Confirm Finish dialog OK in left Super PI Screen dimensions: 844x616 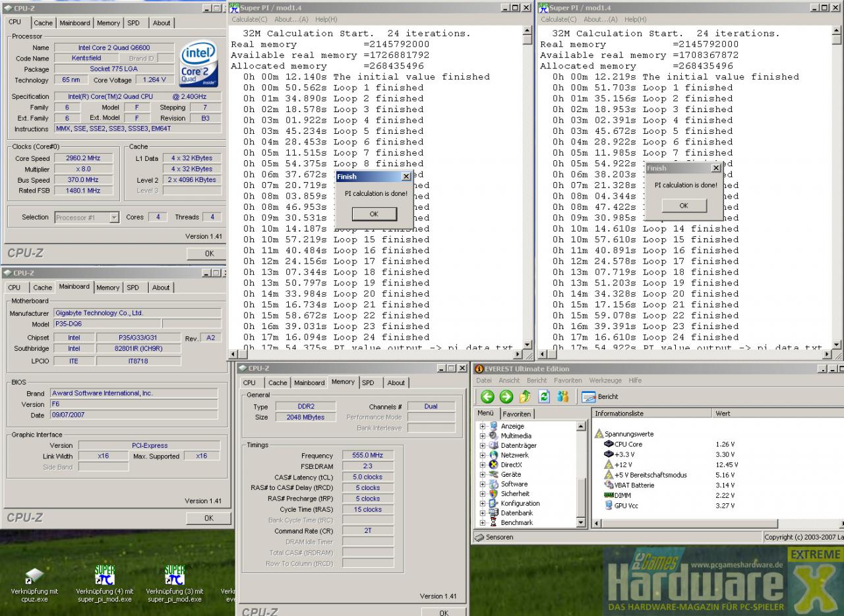[374, 214]
